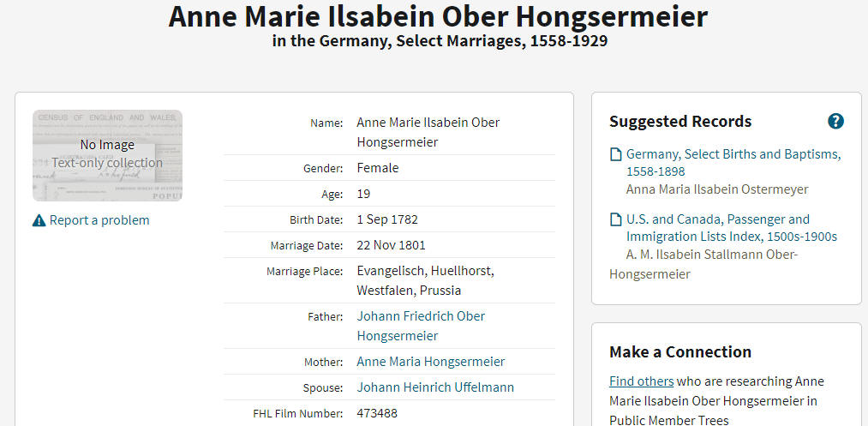Viewport: 868px width, 426px height.
Task: View mother Anne Maria Hongsermeier
Action: pyautogui.click(x=431, y=362)
